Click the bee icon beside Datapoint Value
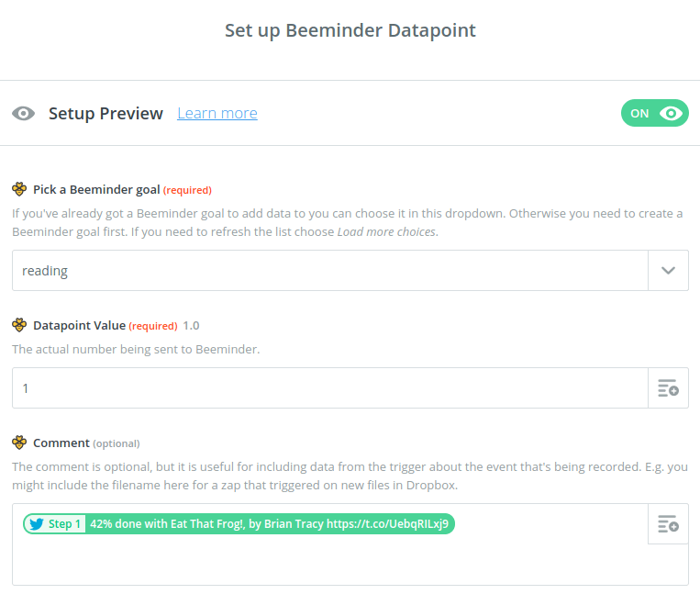The width and height of the screenshot is (700, 594). (19, 325)
